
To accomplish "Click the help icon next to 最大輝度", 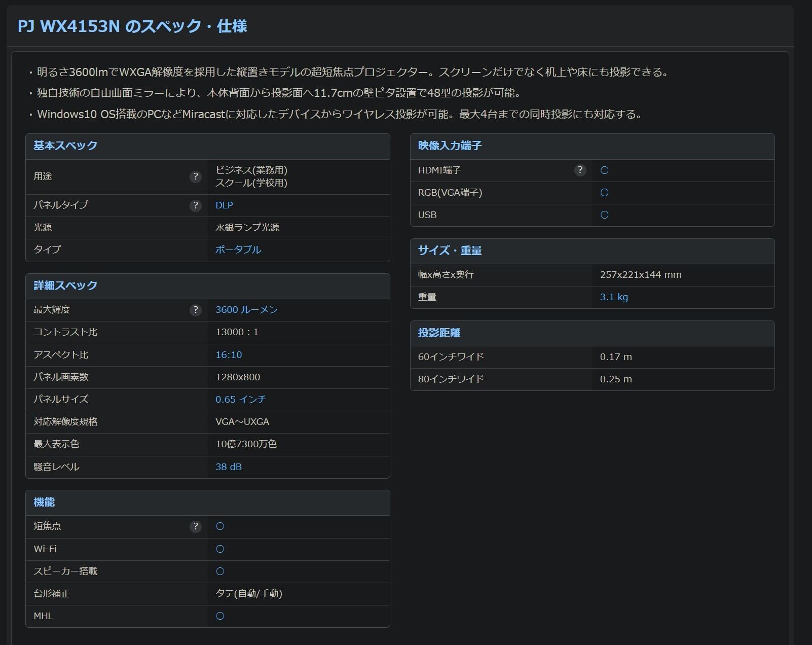I will [x=195, y=310].
